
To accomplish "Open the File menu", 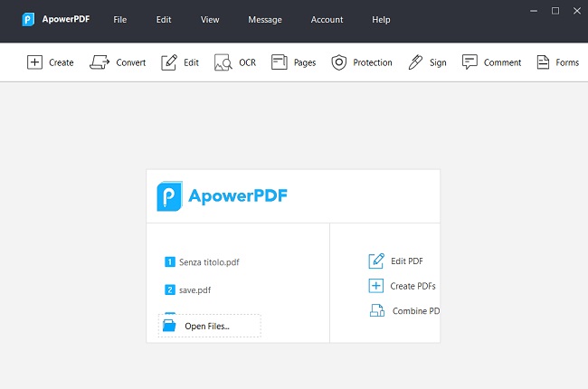I will tap(120, 20).
